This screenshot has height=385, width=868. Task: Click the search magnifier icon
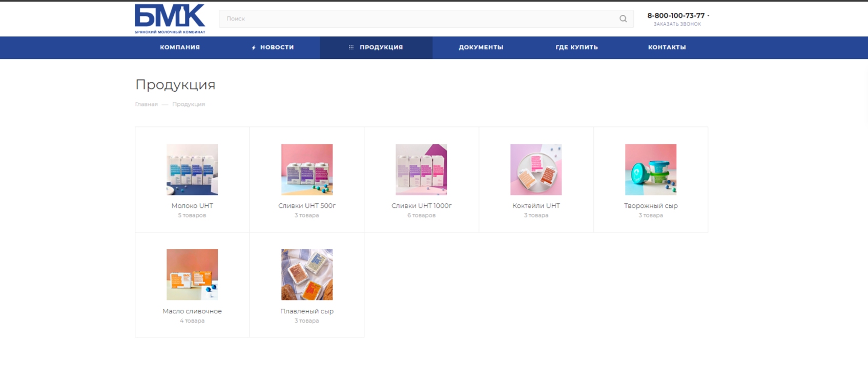pos(623,19)
